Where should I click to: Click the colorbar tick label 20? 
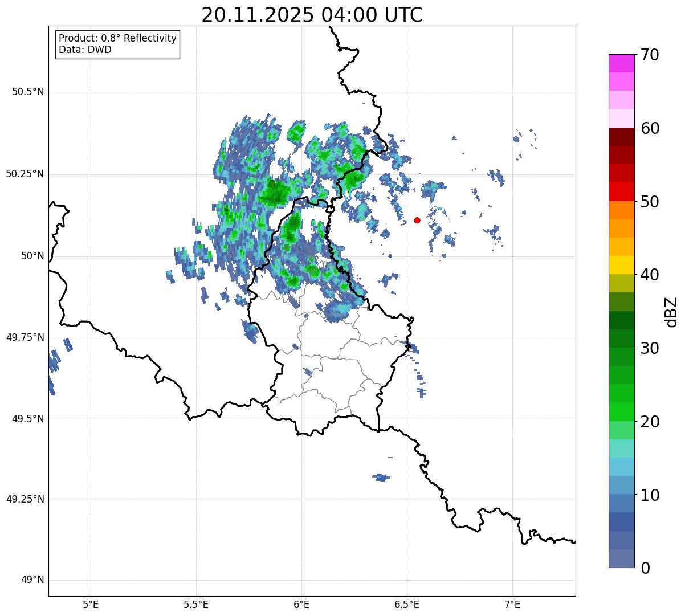(x=650, y=422)
